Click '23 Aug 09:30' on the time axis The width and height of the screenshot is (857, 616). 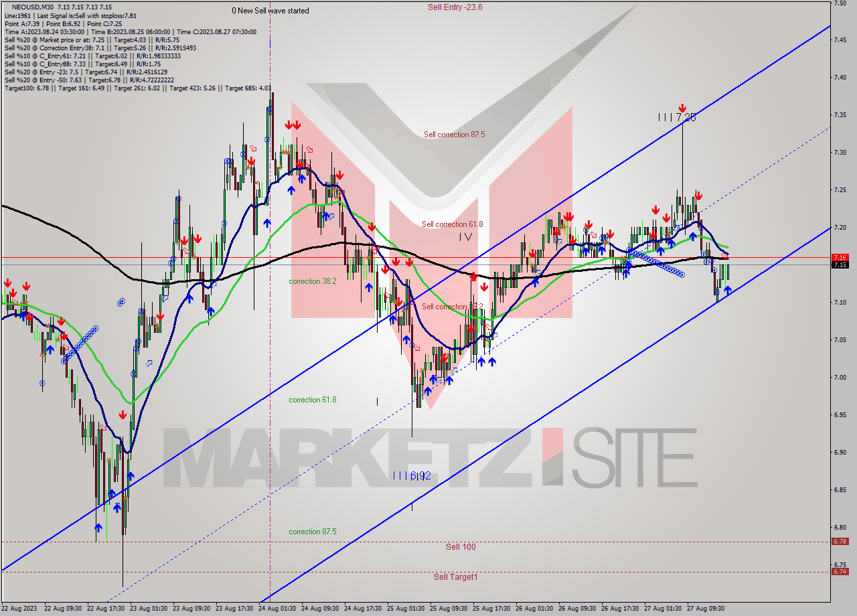[191, 609]
